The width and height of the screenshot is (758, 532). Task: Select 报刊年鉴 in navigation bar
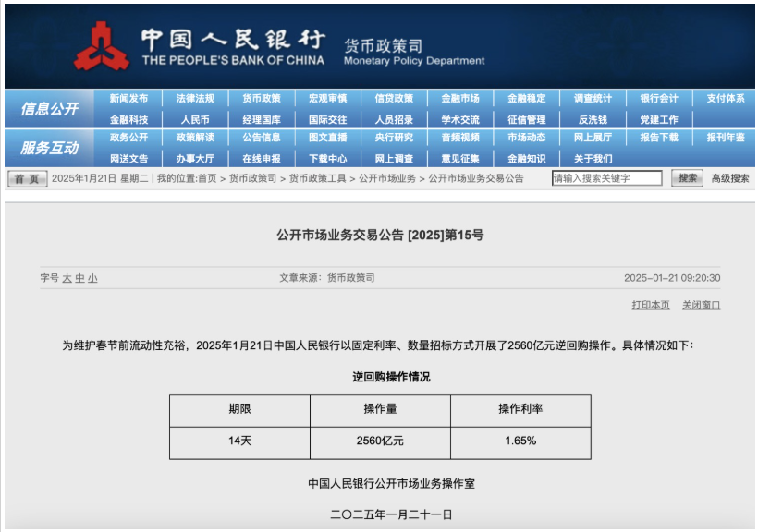click(726, 138)
